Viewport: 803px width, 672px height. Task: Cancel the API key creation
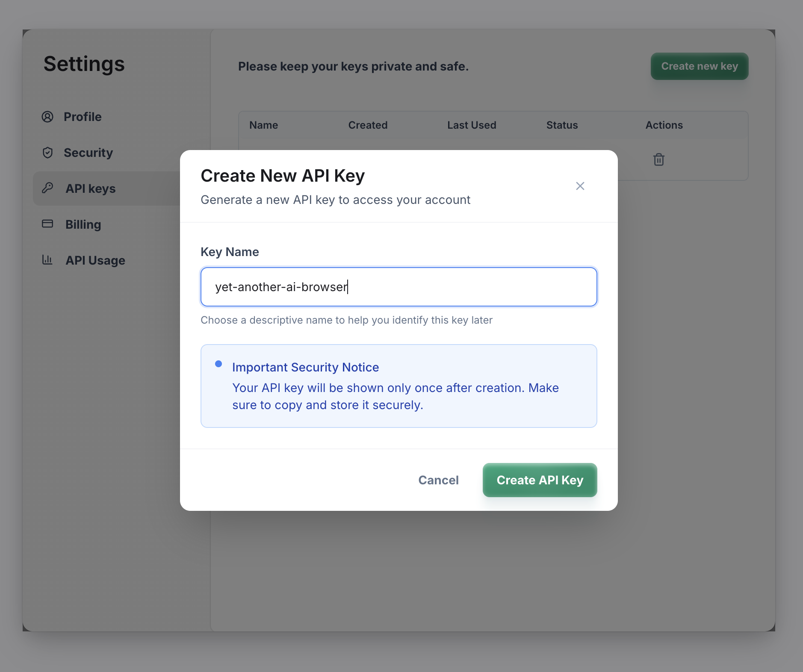click(x=438, y=480)
